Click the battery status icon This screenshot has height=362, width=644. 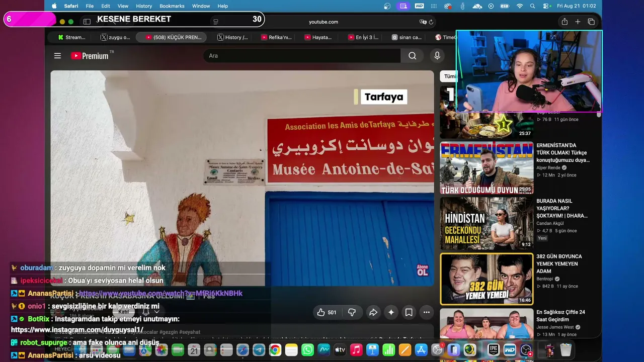pos(505,6)
